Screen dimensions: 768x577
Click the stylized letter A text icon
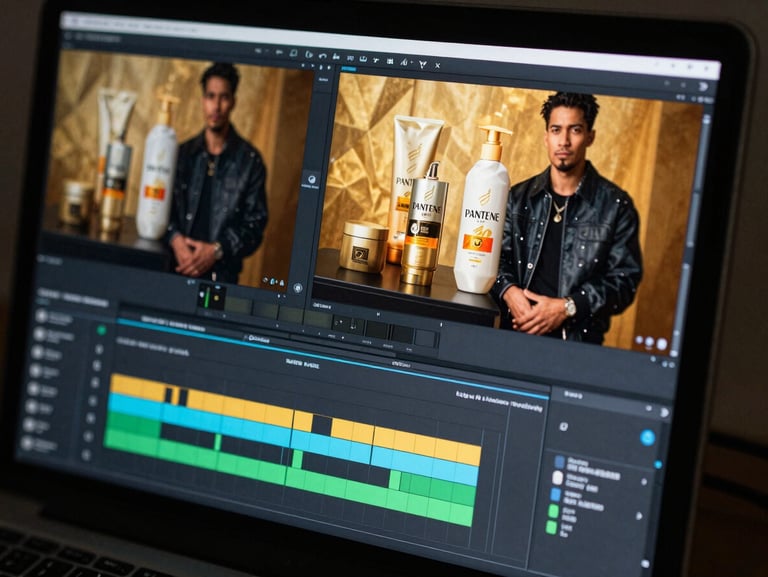pos(404,62)
